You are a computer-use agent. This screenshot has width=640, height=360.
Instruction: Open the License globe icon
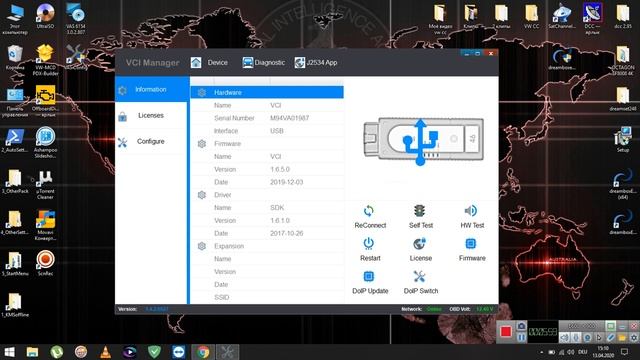pos(420,244)
